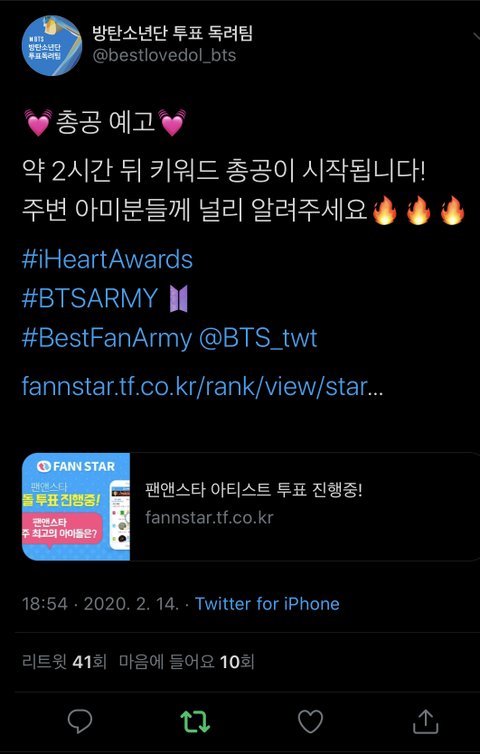Open the 팬앤스타 아티스트 투표 진행중! card title

coord(253,490)
